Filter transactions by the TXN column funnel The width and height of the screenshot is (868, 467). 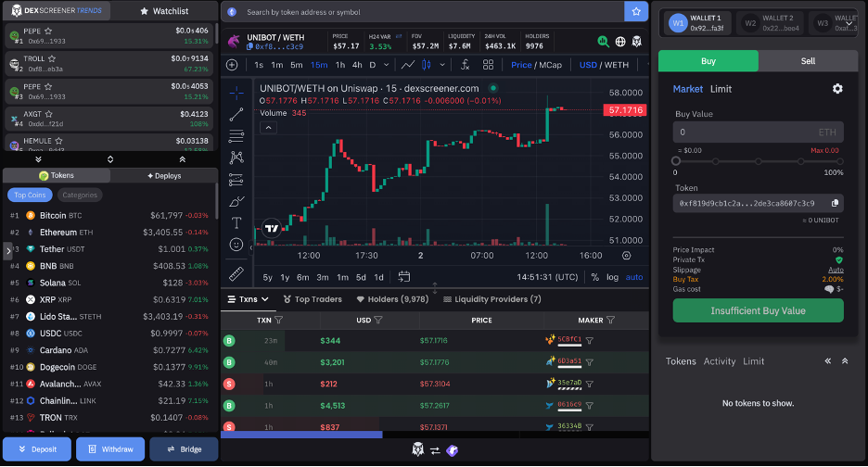coord(278,320)
